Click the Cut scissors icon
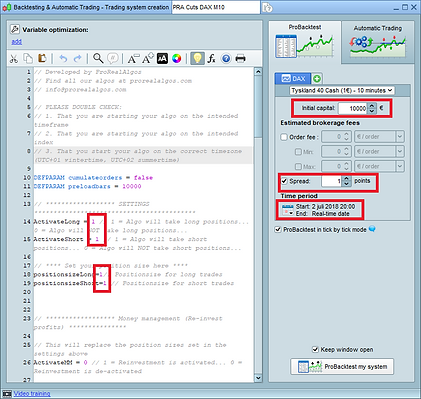The image size is (421, 399). [14, 59]
